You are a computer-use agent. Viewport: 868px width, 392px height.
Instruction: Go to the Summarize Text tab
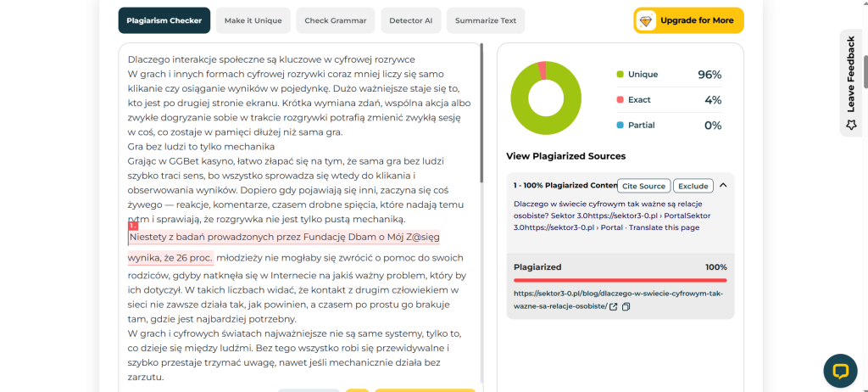[486, 20]
